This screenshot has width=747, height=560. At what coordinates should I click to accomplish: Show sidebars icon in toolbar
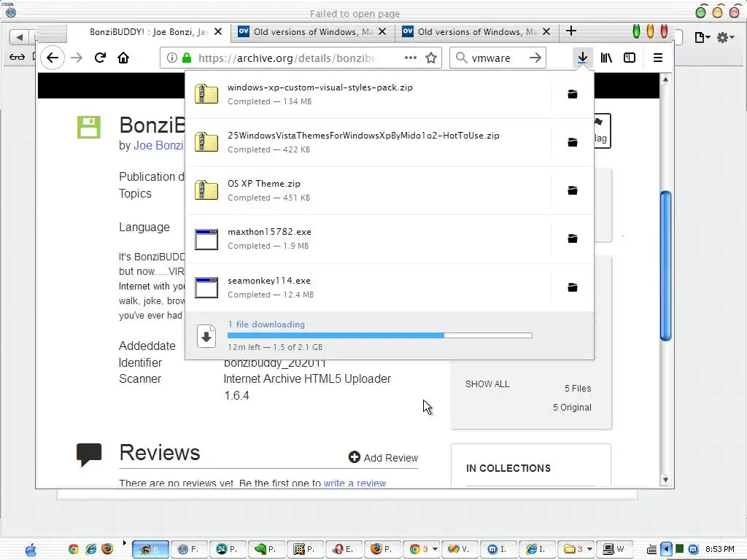[x=630, y=58]
